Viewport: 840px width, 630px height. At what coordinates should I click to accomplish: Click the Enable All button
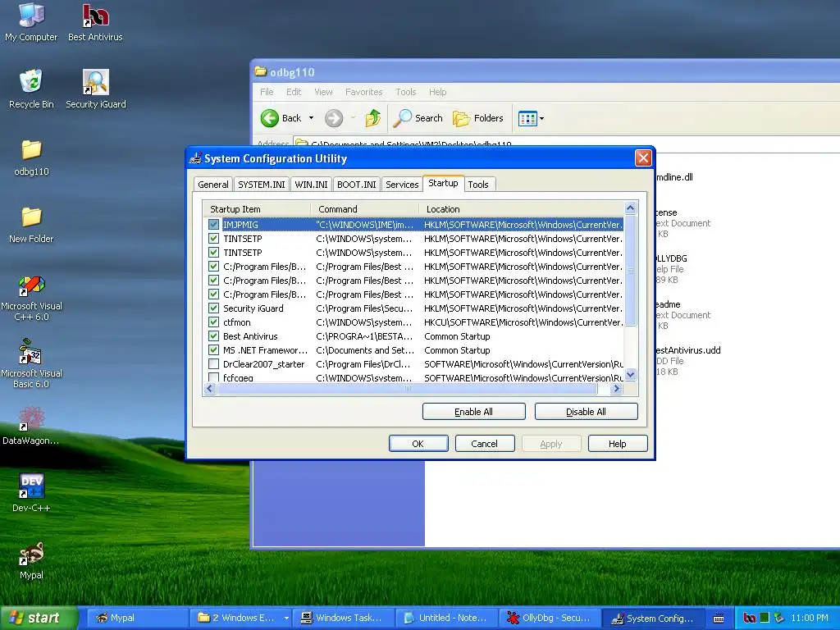[x=473, y=412]
